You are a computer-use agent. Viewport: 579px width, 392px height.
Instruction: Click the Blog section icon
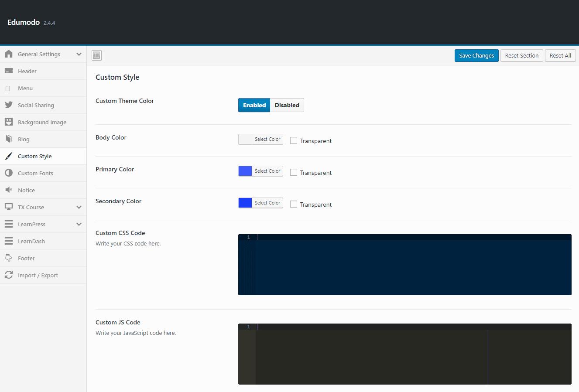tap(9, 139)
